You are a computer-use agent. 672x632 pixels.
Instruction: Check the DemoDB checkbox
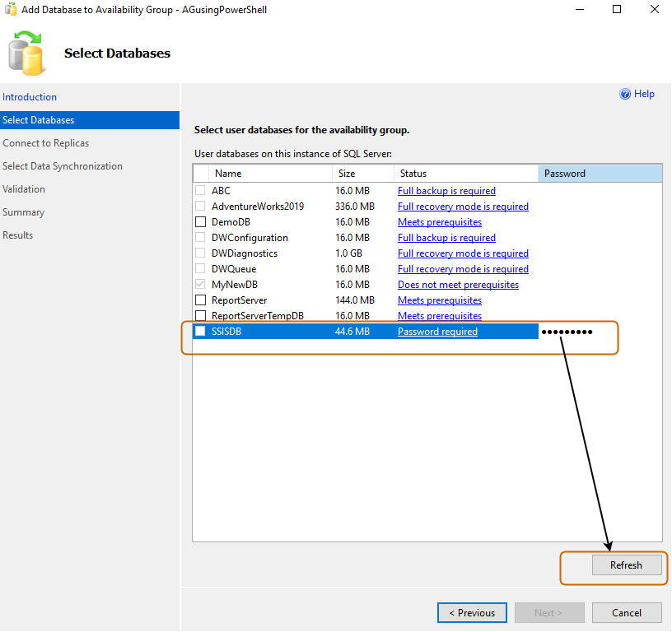(x=198, y=221)
